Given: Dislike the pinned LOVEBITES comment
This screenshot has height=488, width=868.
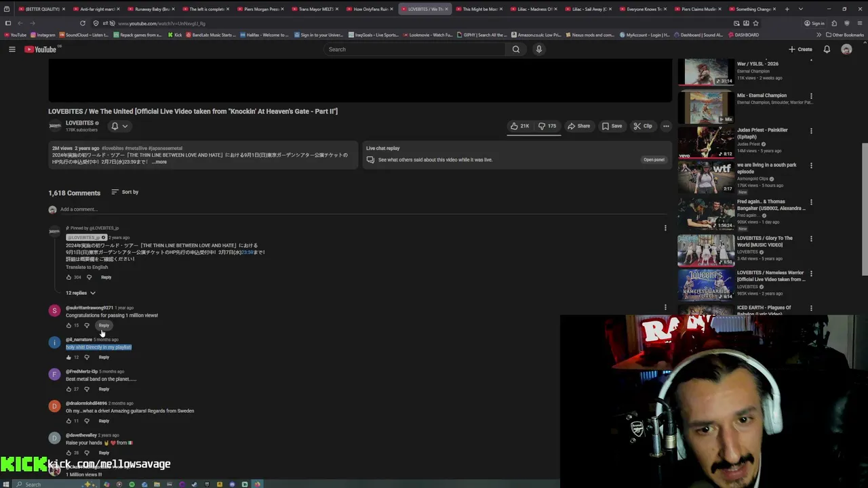Looking at the screenshot, I should click(x=89, y=277).
